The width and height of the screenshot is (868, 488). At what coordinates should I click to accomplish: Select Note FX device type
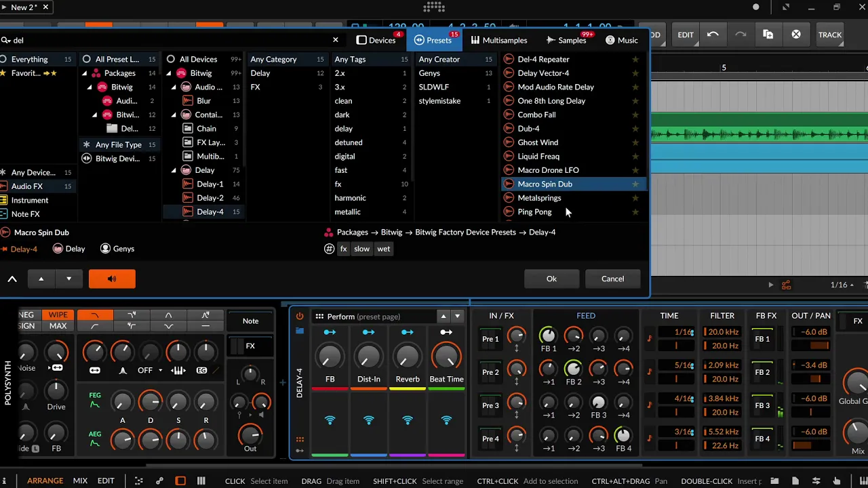[37, 214]
